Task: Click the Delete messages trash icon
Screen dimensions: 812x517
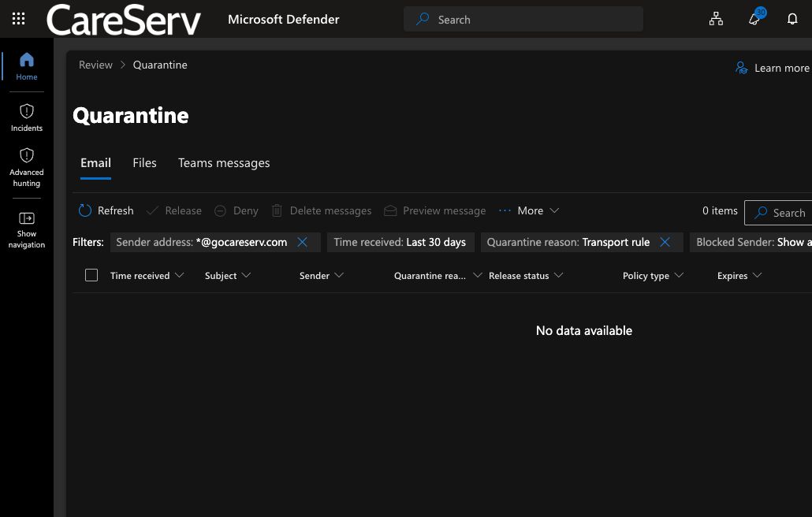Action: (x=277, y=210)
